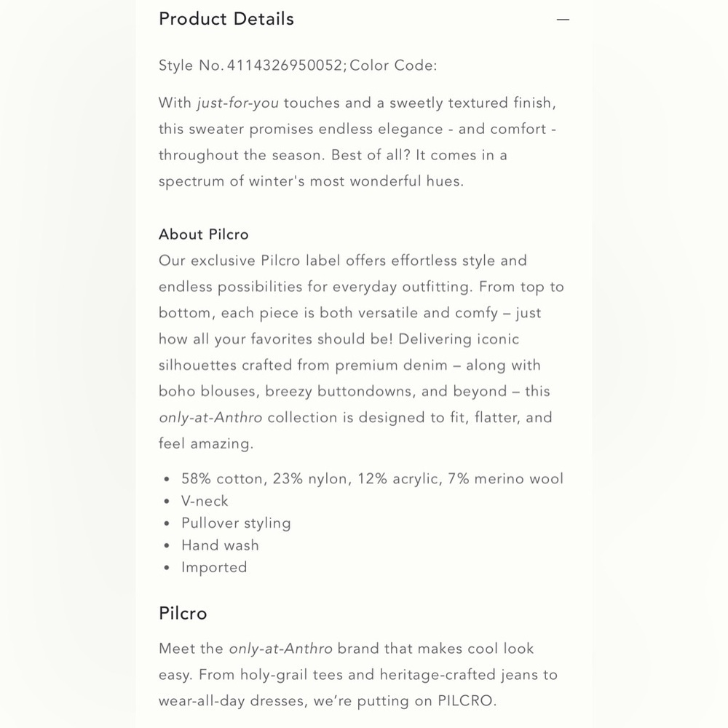
Task: Collapse the Product Details section minus icon
Action: pos(563,20)
